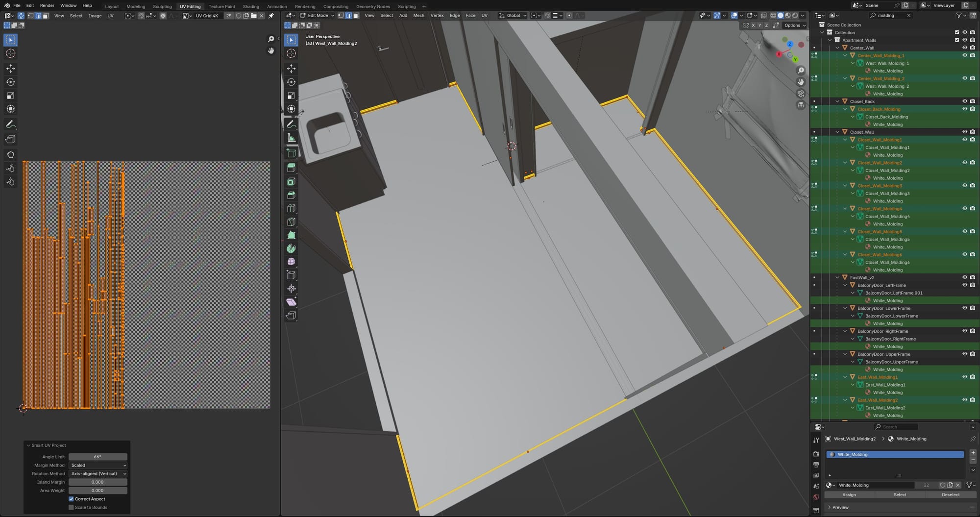Click the material Select button
980x517 pixels.
(x=900, y=494)
